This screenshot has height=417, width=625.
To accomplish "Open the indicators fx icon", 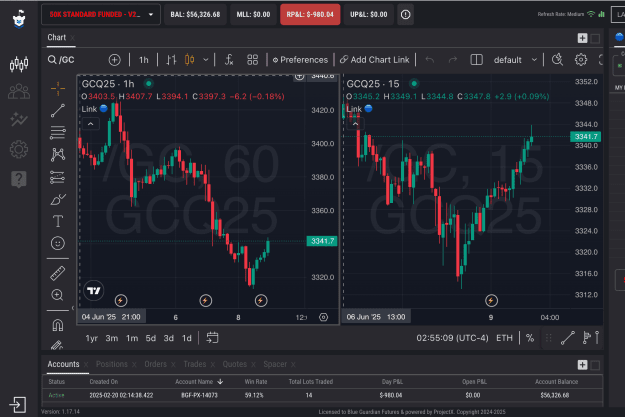I will 229,60.
